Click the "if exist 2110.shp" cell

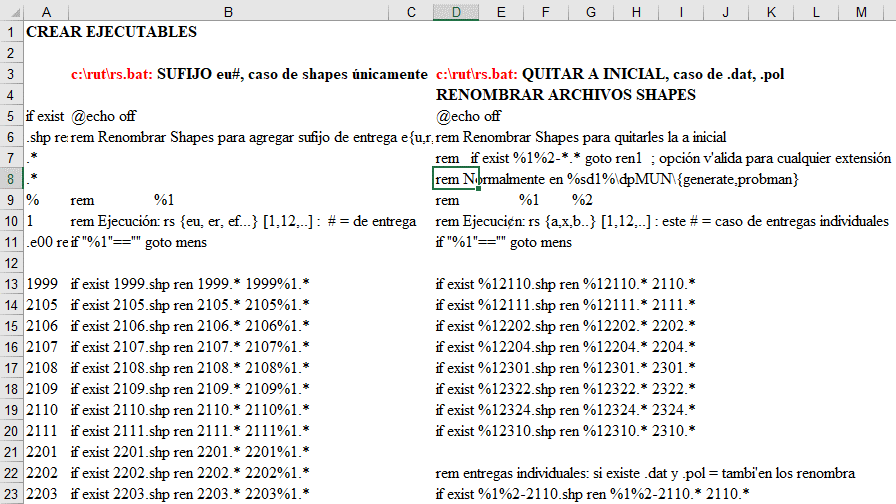click(190, 410)
